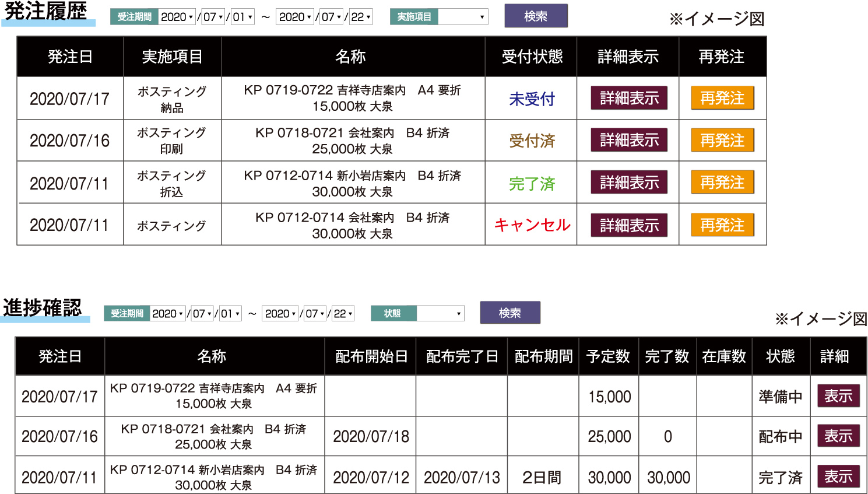Click 詳細表示 for the 2020/07/16 order
This screenshot has width=868, height=494.
click(x=629, y=140)
